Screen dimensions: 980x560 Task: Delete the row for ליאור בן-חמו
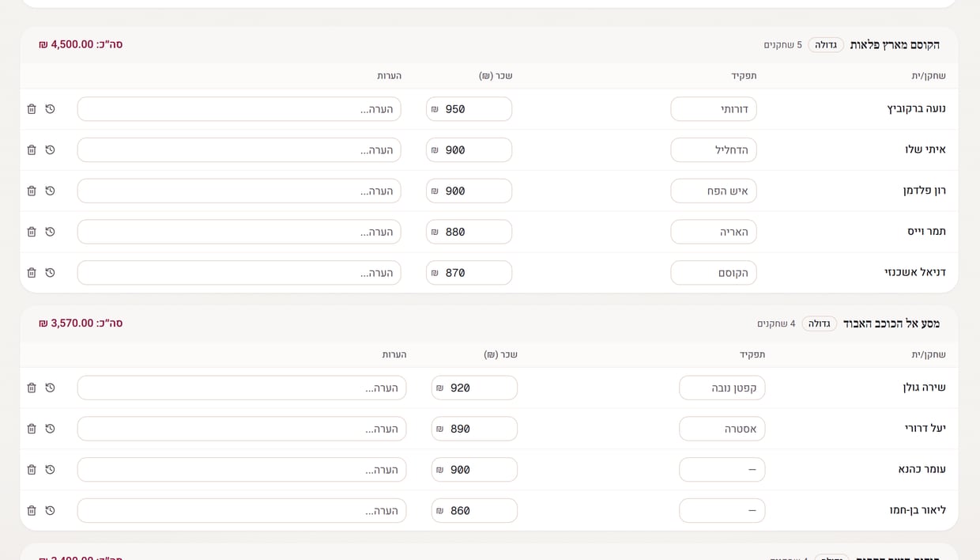point(32,511)
